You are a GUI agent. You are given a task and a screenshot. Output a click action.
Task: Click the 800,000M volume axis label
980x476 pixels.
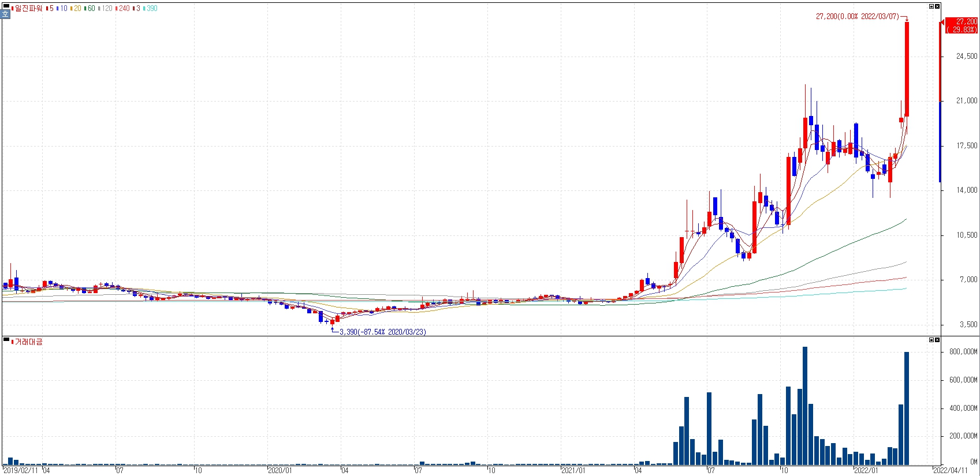point(963,351)
